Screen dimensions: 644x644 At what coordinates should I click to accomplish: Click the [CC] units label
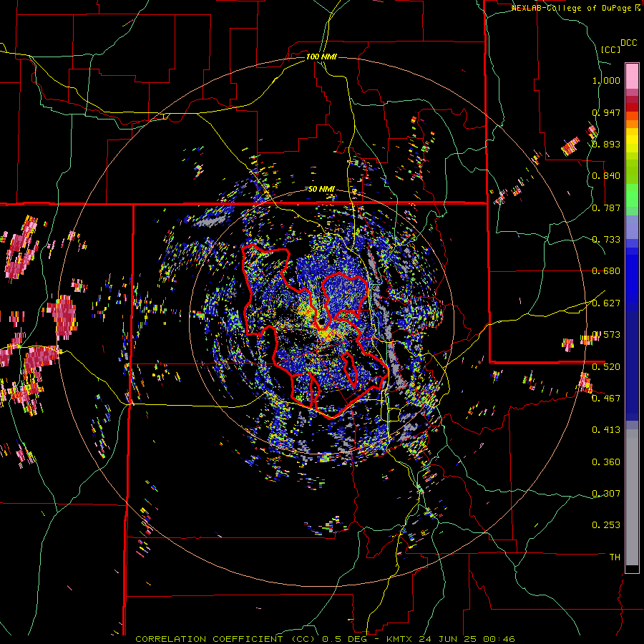tap(610, 49)
